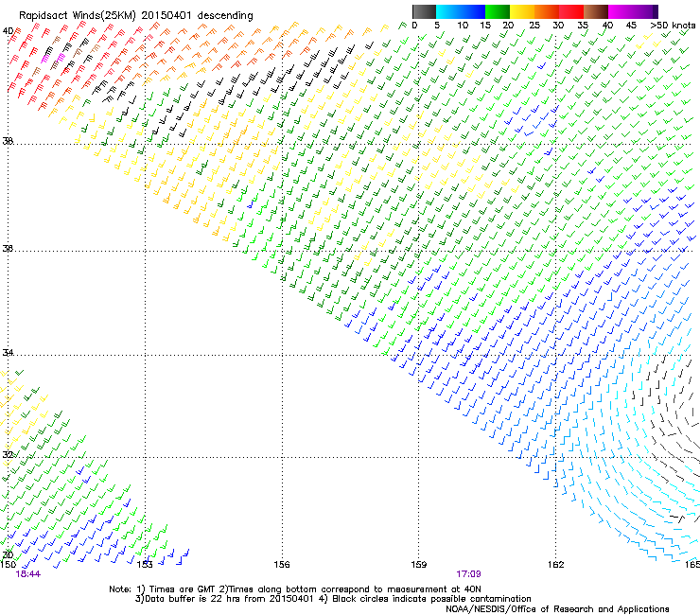The image size is (700, 615).
Task: Select the '32' latitude axis label
Action: coord(8,455)
